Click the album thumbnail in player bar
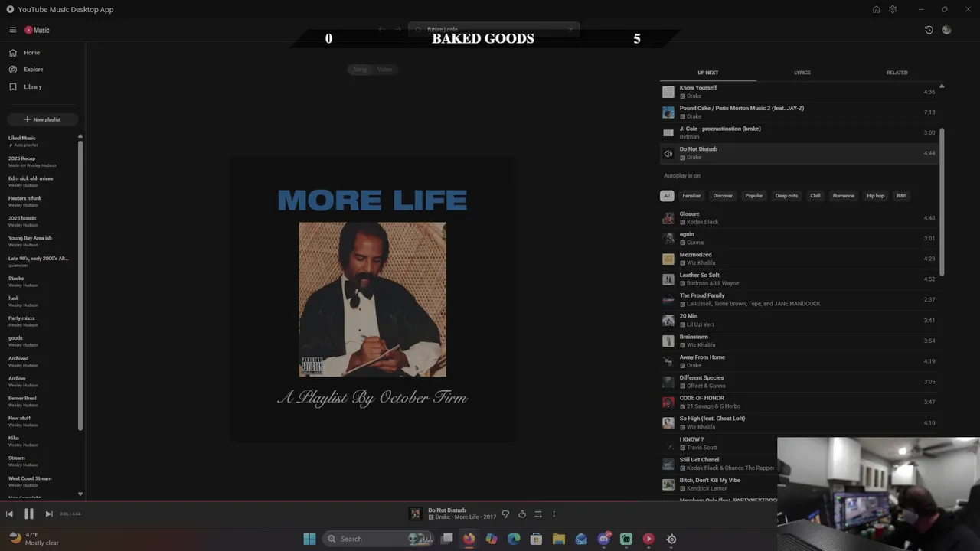Screen dimensions: 980x551 pos(415,514)
